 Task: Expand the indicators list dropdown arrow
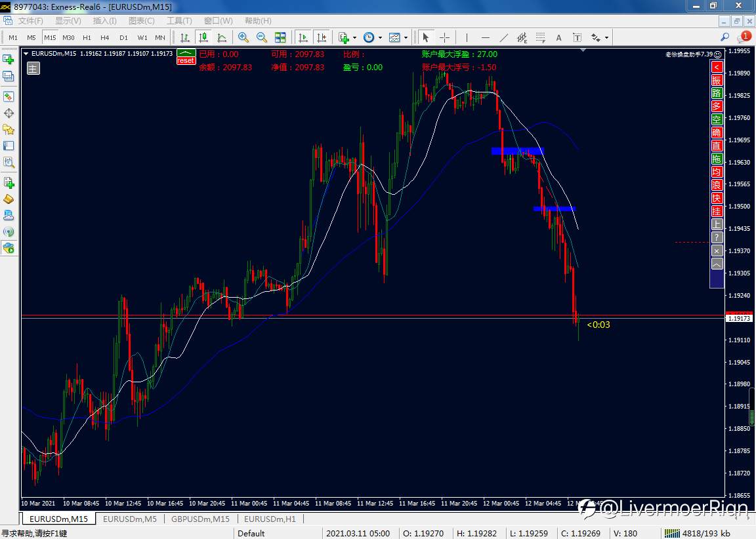tap(355, 37)
